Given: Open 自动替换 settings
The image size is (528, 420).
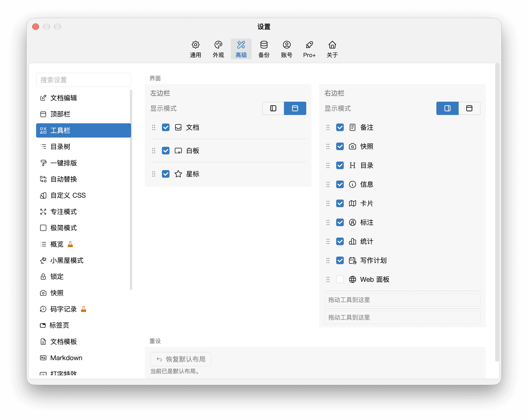Looking at the screenshot, I should (84, 179).
